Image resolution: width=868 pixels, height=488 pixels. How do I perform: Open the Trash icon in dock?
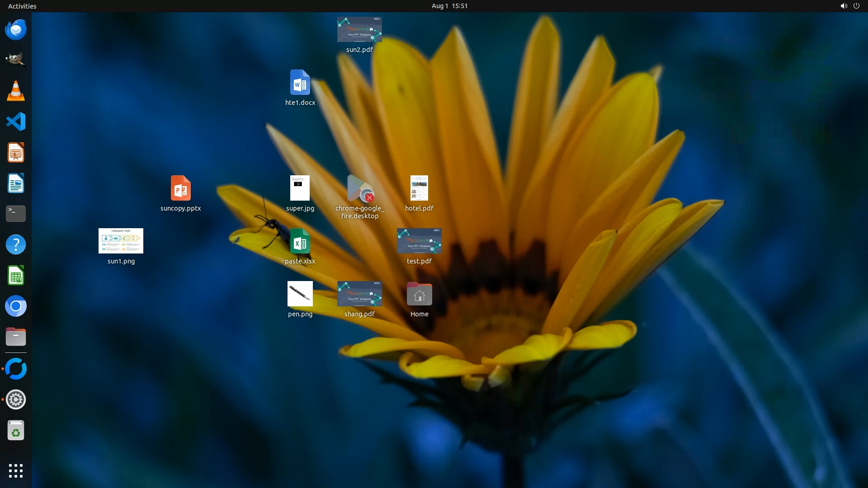point(16,431)
